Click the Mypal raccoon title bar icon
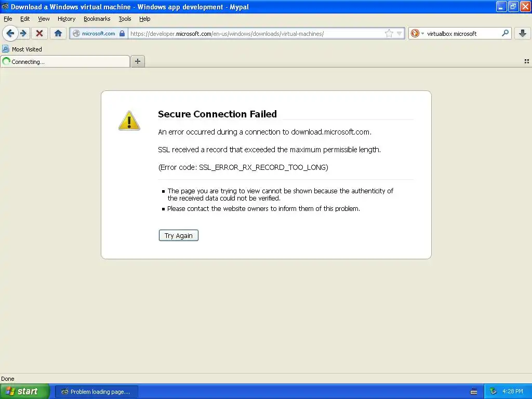This screenshot has height=399, width=532. pos(5,6)
